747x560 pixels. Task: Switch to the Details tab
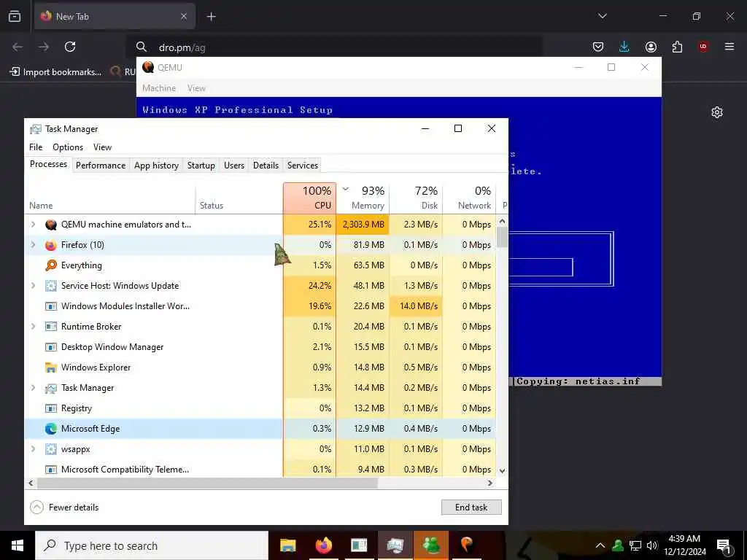pyautogui.click(x=266, y=166)
